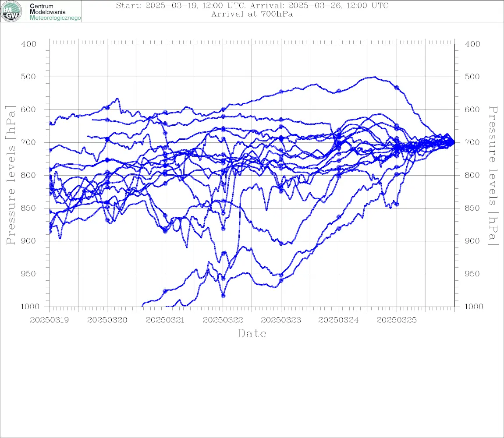Viewport: 504px width, 438px height.
Task: Click the right 'Pressure levels [hPa]' axis title
Action: pos(493,176)
